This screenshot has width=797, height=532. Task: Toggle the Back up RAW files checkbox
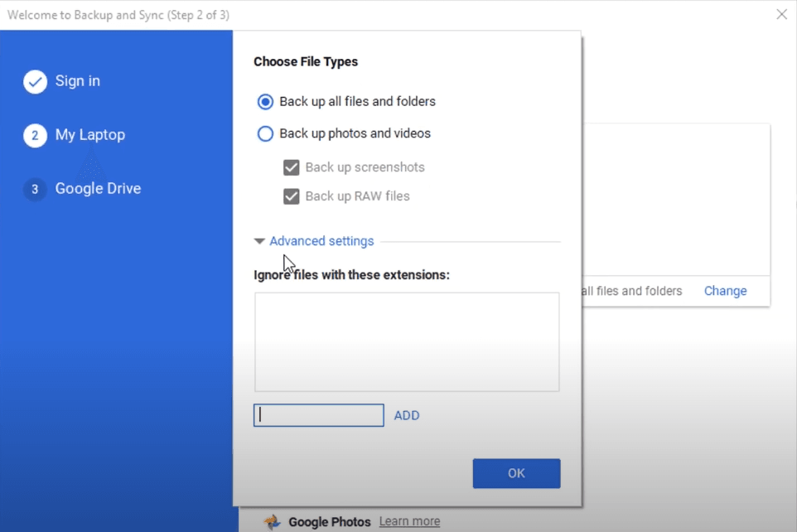click(x=291, y=196)
